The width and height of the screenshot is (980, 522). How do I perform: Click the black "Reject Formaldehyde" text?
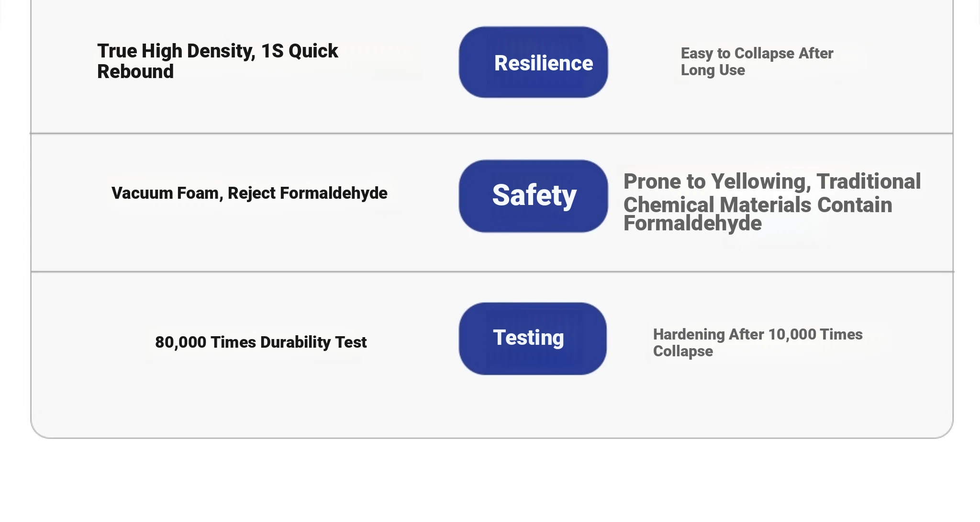pyautogui.click(x=308, y=193)
